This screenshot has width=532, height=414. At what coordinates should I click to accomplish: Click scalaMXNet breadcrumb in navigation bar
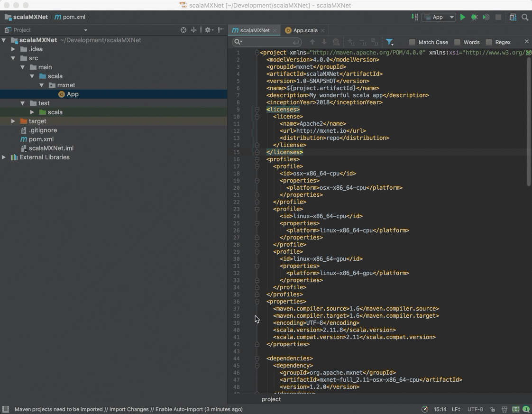click(x=26, y=17)
